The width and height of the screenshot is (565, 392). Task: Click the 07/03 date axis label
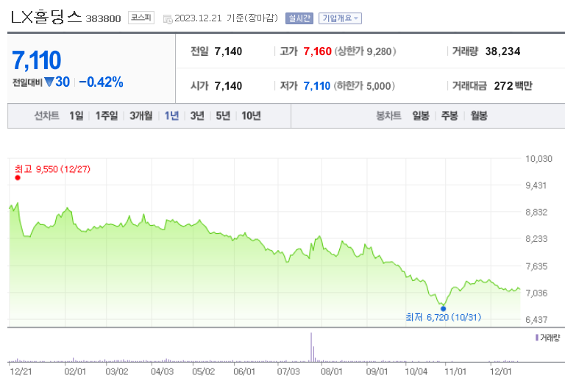pos(288,371)
